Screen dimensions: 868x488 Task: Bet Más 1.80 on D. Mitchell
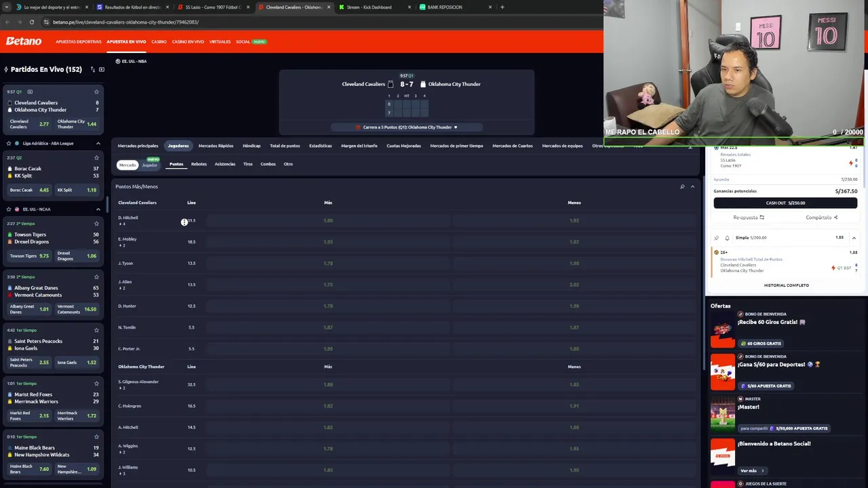328,220
